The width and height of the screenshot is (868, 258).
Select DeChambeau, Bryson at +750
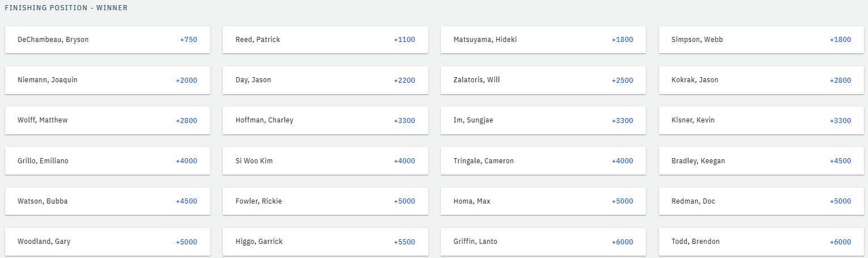click(108, 40)
